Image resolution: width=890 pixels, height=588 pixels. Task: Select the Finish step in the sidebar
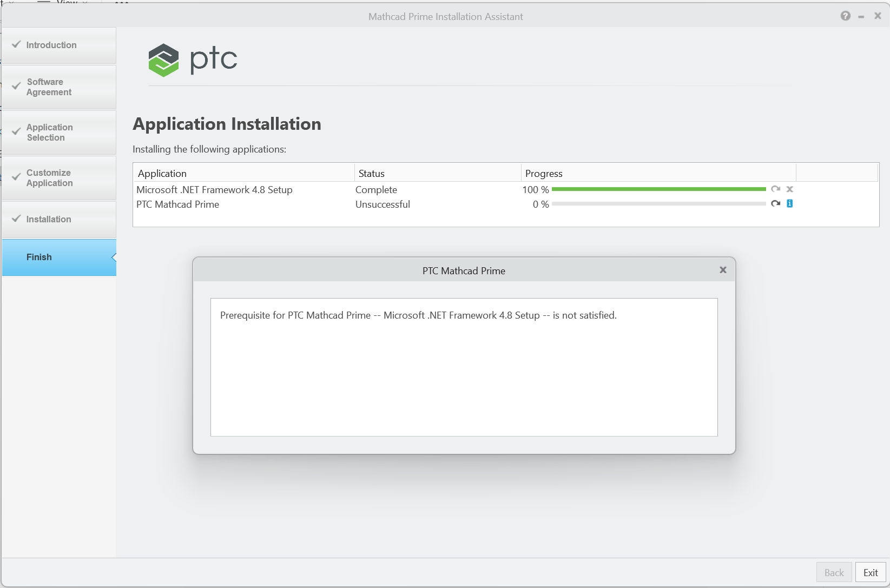(x=57, y=257)
